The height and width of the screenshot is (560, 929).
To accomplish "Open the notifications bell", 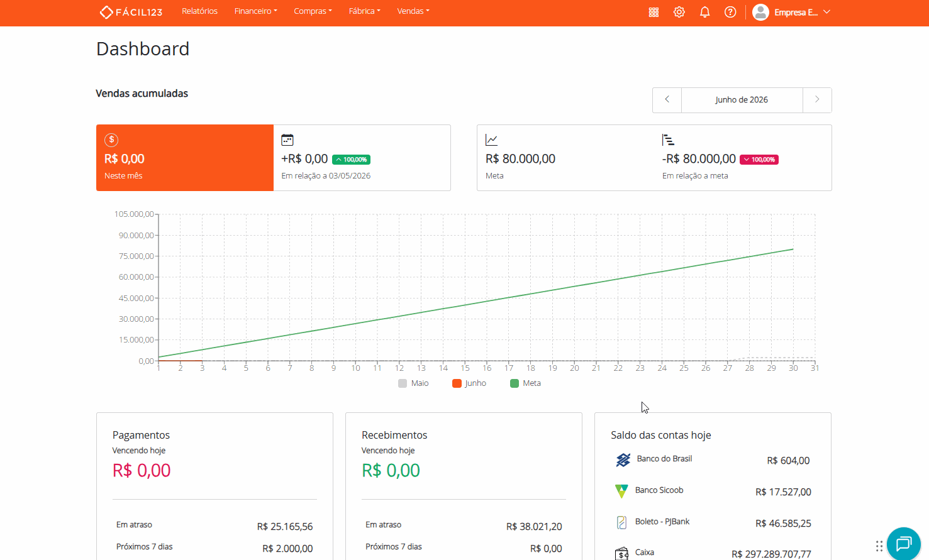I will (x=705, y=12).
